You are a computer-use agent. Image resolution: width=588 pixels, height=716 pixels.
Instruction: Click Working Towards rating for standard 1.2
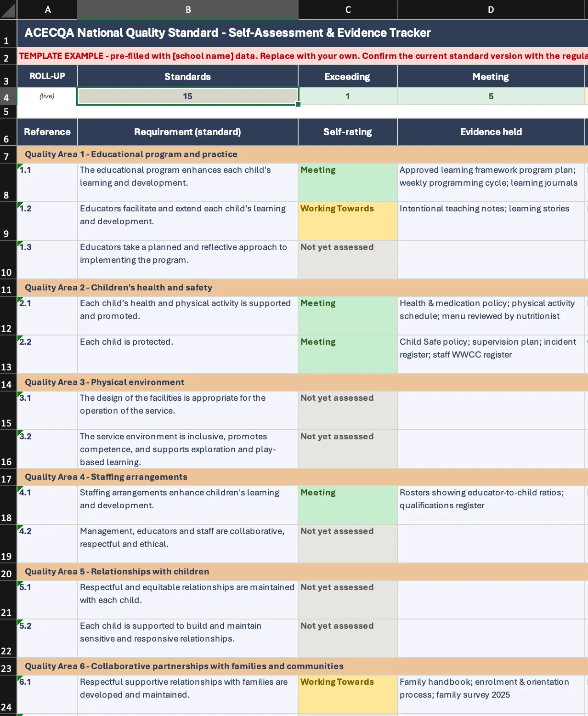348,221
